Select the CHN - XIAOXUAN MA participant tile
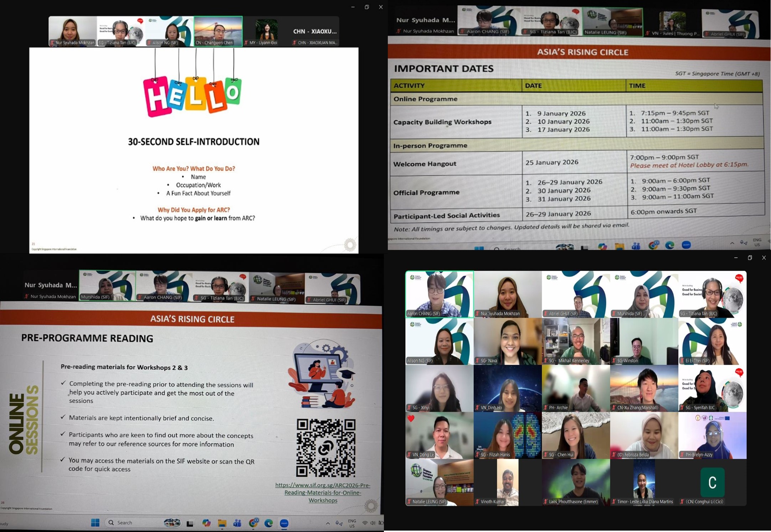Viewport: 771px width, 532px height. (314, 31)
